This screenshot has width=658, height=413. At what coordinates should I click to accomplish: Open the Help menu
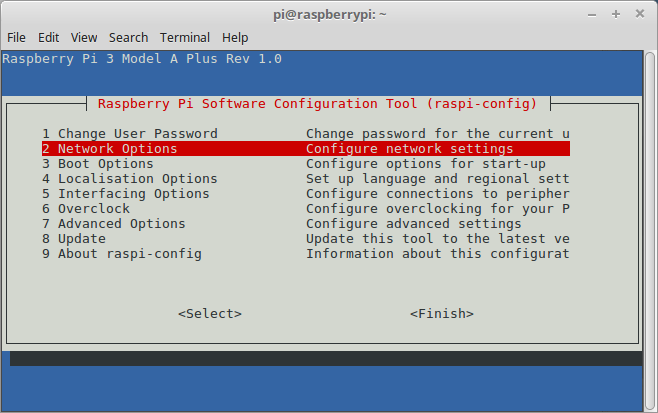click(235, 37)
